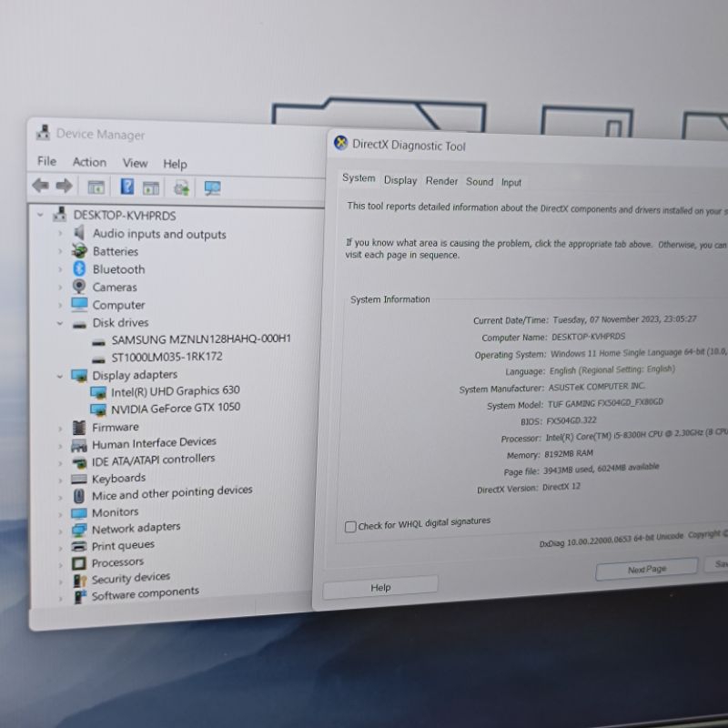Click the Monitors category icon

(79, 513)
